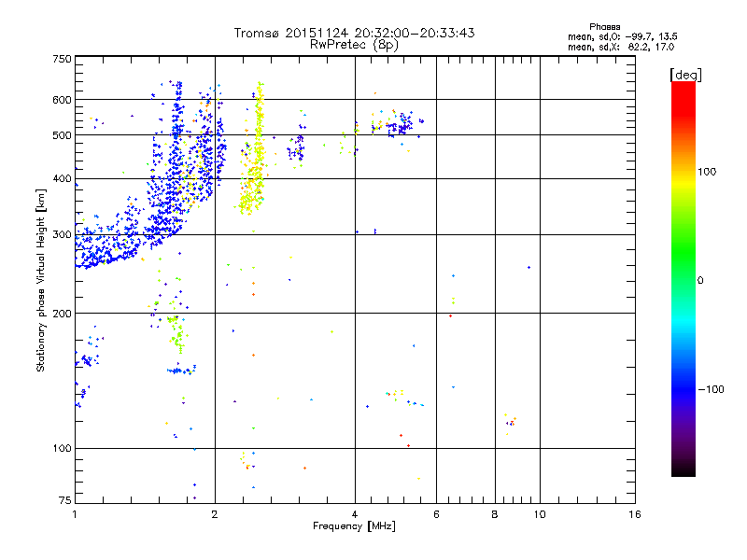The image size is (747, 560).
Task: Click the black bottom of the colorbar
Action: click(x=684, y=469)
